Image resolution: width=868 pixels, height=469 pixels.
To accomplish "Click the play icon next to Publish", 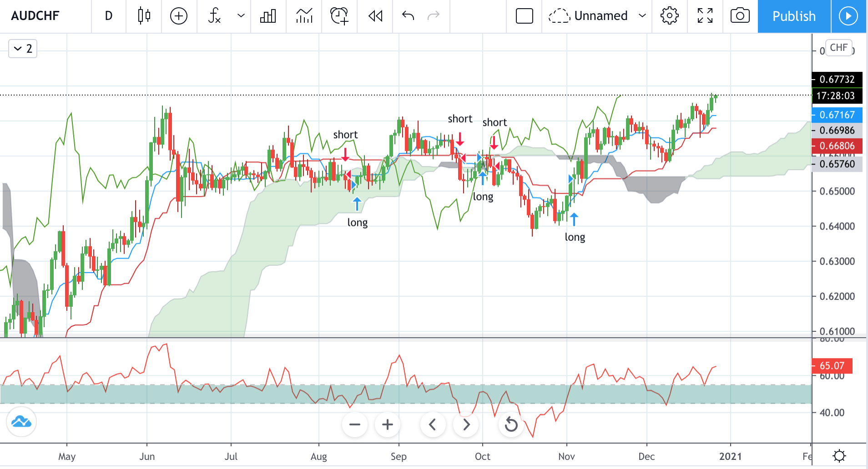I will [x=848, y=16].
